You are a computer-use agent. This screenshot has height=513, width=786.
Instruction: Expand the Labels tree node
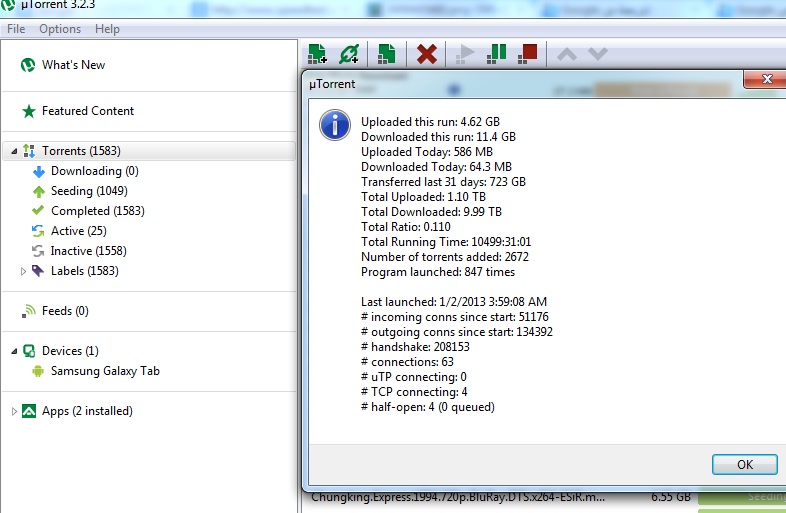tap(23, 271)
